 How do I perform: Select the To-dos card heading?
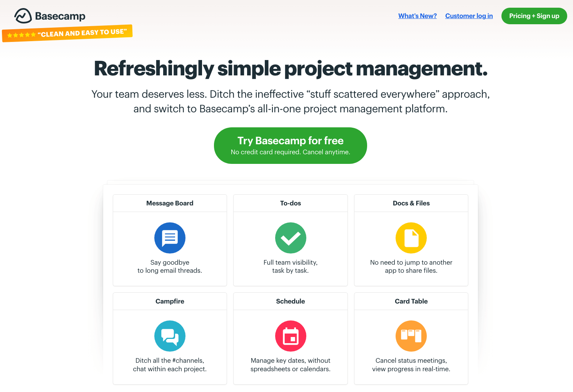[291, 203]
